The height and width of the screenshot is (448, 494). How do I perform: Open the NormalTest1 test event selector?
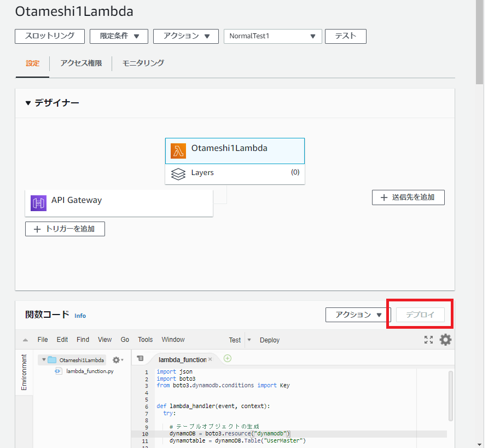coord(272,36)
